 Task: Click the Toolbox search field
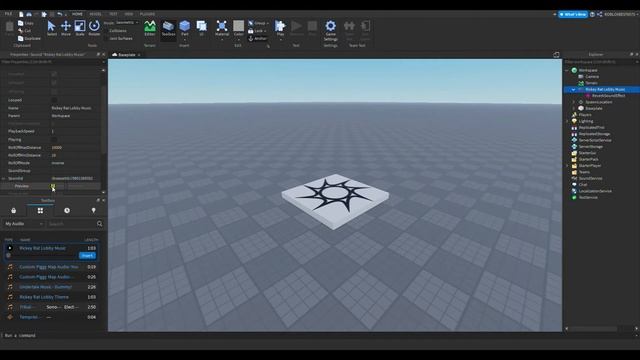(71, 224)
